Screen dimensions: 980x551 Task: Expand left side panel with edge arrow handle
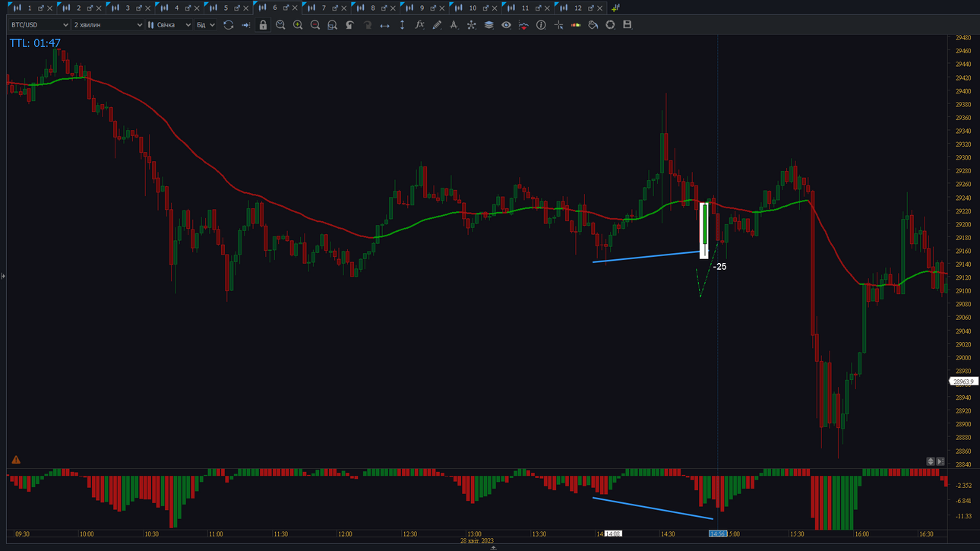tap(3, 276)
